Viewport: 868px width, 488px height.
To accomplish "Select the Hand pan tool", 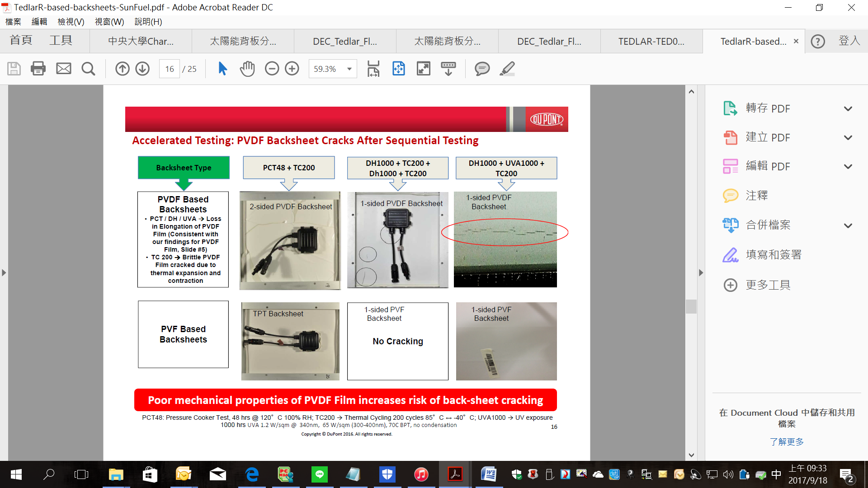I will click(x=247, y=69).
